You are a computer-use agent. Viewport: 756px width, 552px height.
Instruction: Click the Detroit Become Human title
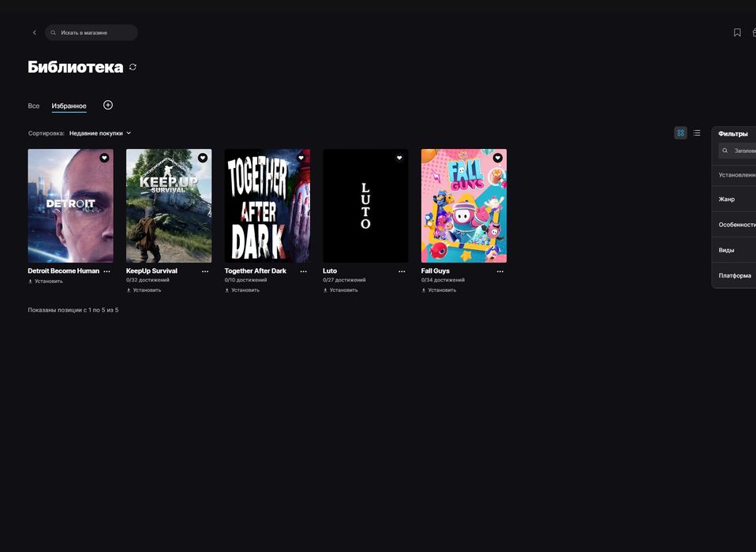[x=64, y=270]
